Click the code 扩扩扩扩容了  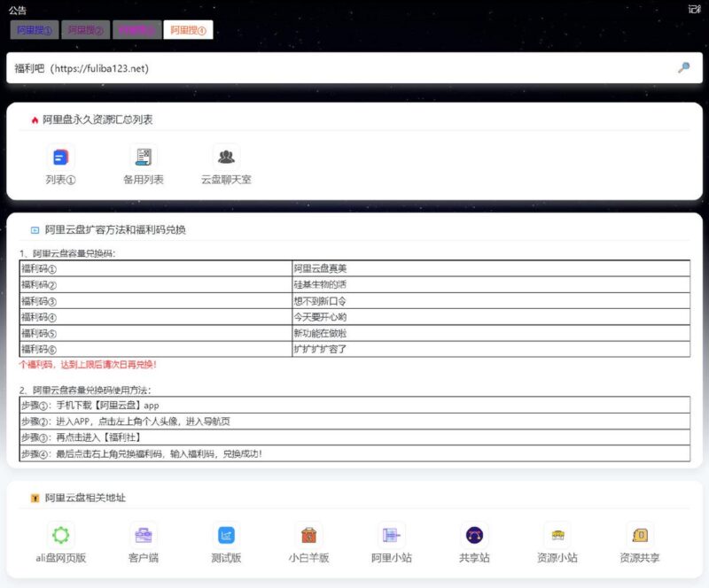click(320, 349)
